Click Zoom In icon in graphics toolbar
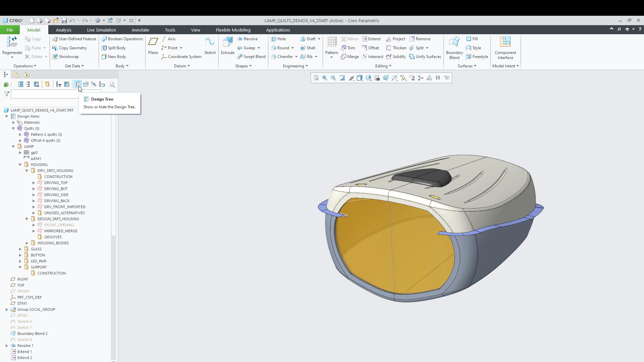Screen dimensions: 644x362 (325, 78)
